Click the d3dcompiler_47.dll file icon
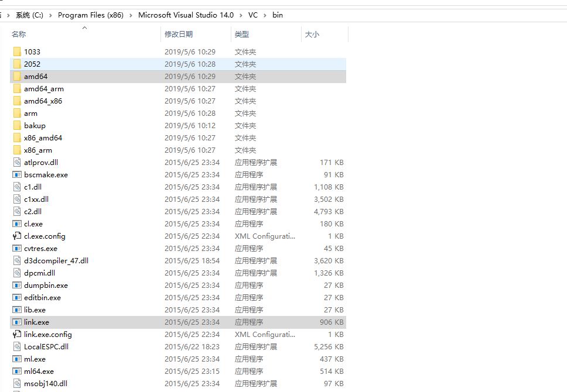Image resolution: width=567 pixels, height=392 pixels. point(17,260)
